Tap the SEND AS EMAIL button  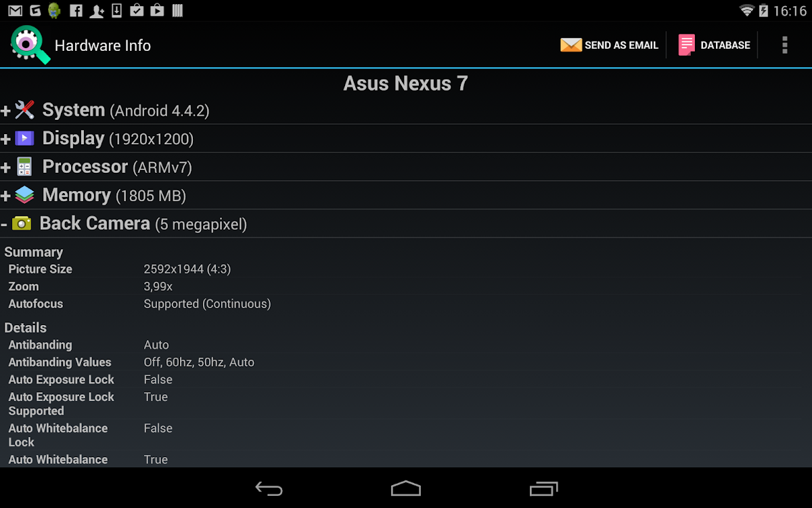click(609, 45)
